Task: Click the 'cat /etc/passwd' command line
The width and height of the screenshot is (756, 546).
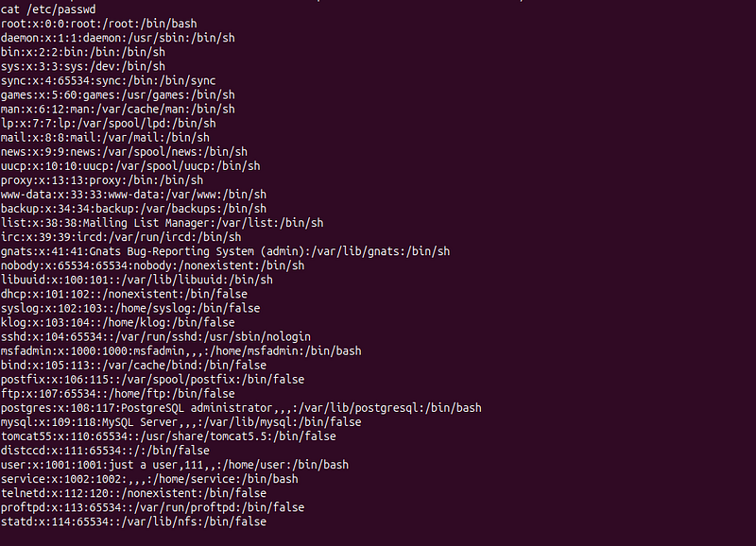Action: tap(48, 9)
